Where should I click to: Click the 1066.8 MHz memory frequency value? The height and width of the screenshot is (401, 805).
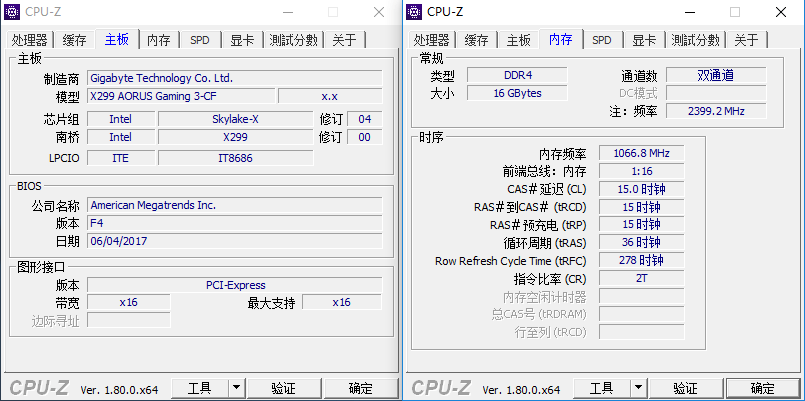(641, 153)
